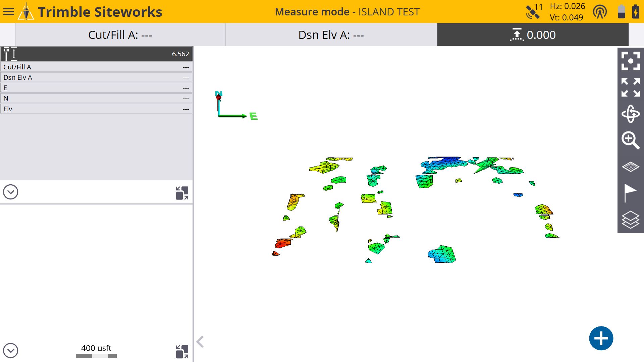Image resolution: width=644 pixels, height=362 pixels.
Task: Open the hamburger main menu
Action: click(x=9, y=12)
